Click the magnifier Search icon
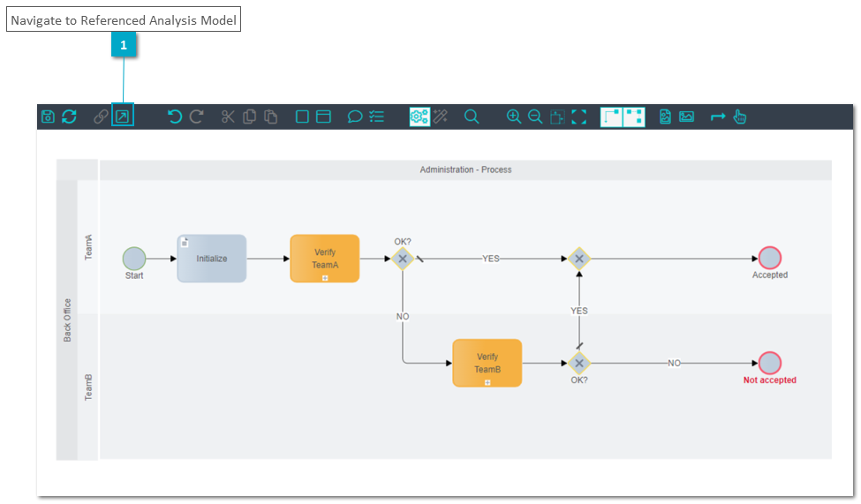 click(x=472, y=117)
